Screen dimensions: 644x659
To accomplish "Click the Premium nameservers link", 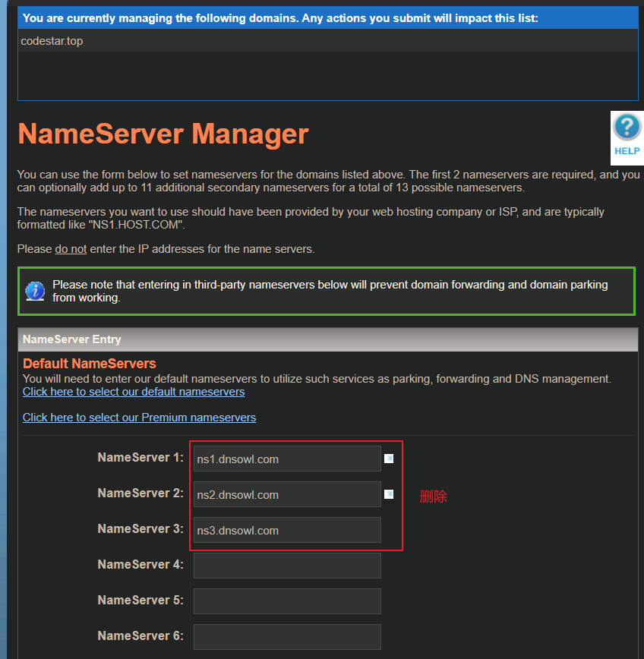I will (x=139, y=418).
